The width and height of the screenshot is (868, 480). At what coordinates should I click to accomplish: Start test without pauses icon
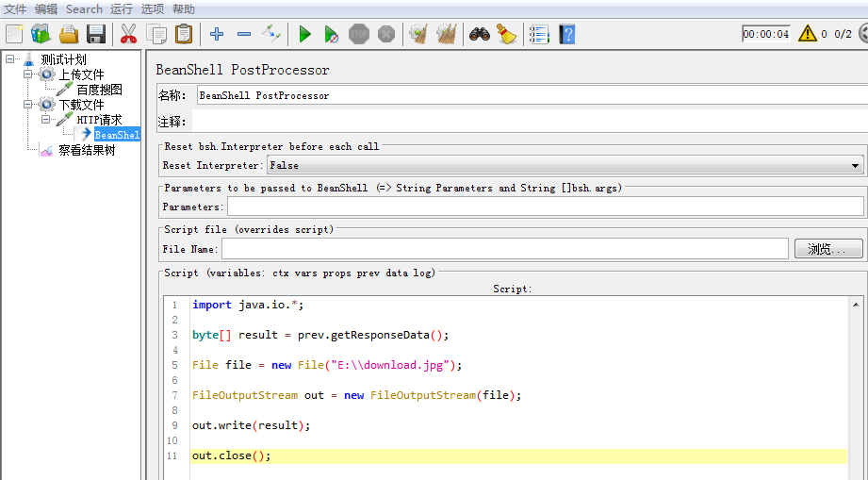tap(331, 34)
